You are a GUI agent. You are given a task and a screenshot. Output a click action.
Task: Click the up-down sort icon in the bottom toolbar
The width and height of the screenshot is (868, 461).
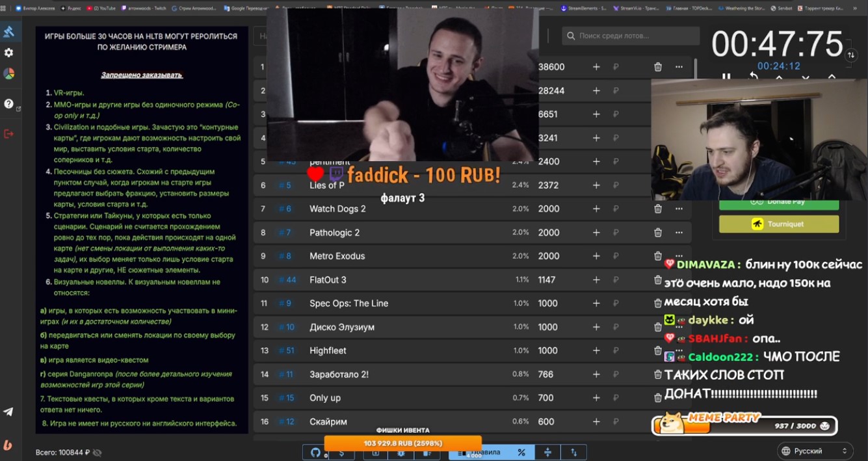[573, 452]
